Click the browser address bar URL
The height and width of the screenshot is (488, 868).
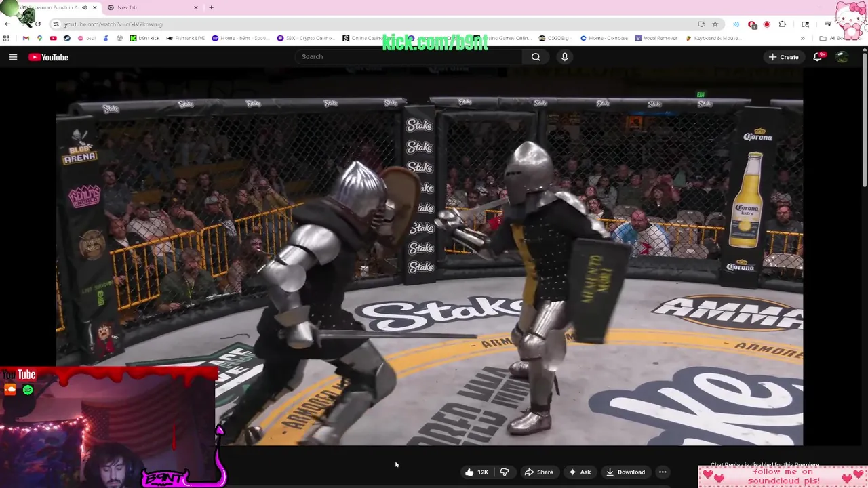(113, 24)
